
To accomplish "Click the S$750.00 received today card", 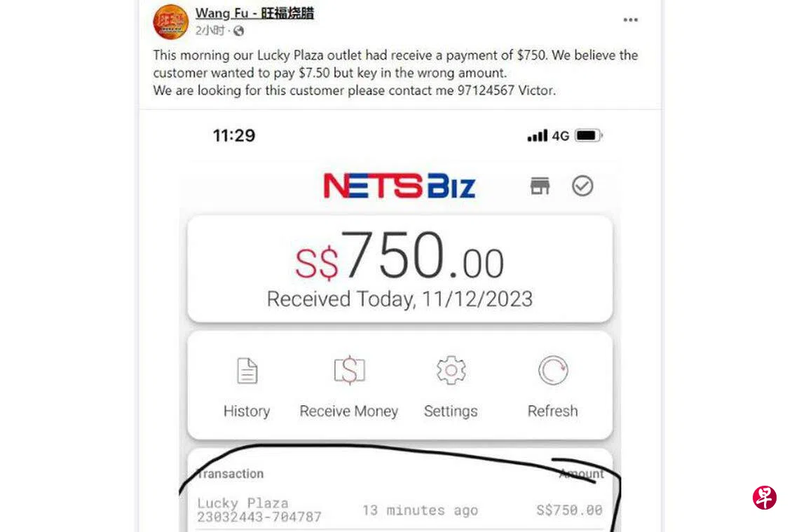I will point(400,269).
